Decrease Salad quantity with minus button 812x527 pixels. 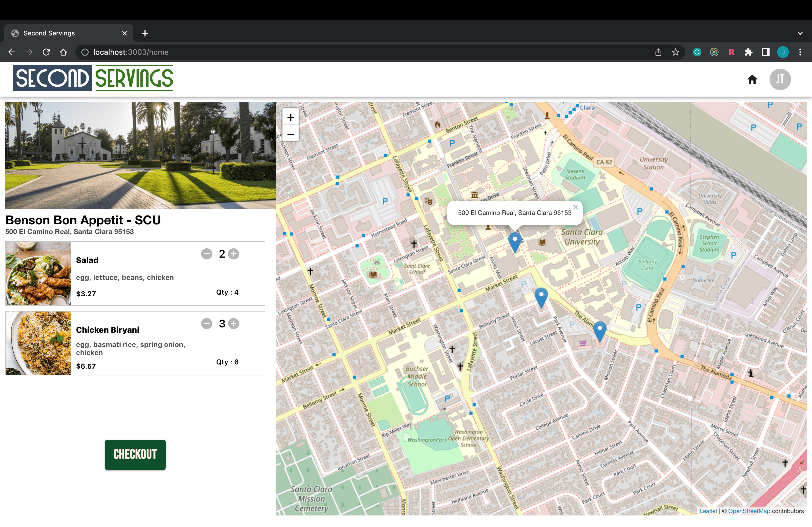point(207,254)
